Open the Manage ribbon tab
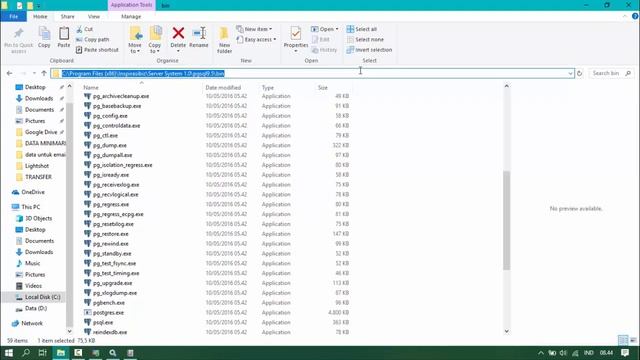Image resolution: width=640 pixels, height=360 pixels. tap(131, 17)
